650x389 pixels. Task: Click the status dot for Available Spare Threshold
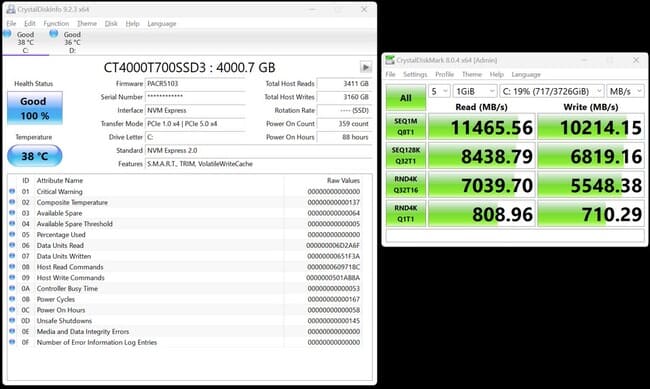(x=12, y=224)
